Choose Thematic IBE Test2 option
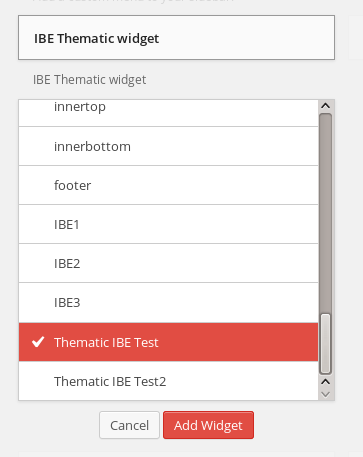The width and height of the screenshot is (363, 457). [169, 381]
